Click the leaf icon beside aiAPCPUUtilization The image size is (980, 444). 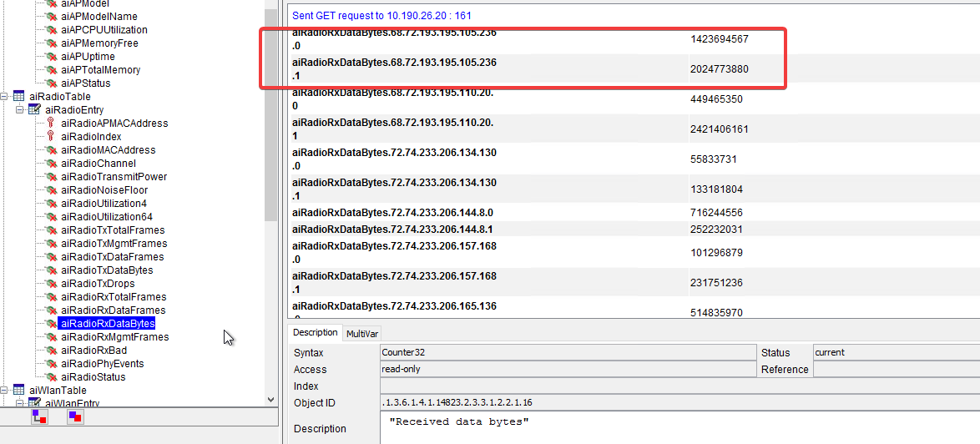point(53,30)
